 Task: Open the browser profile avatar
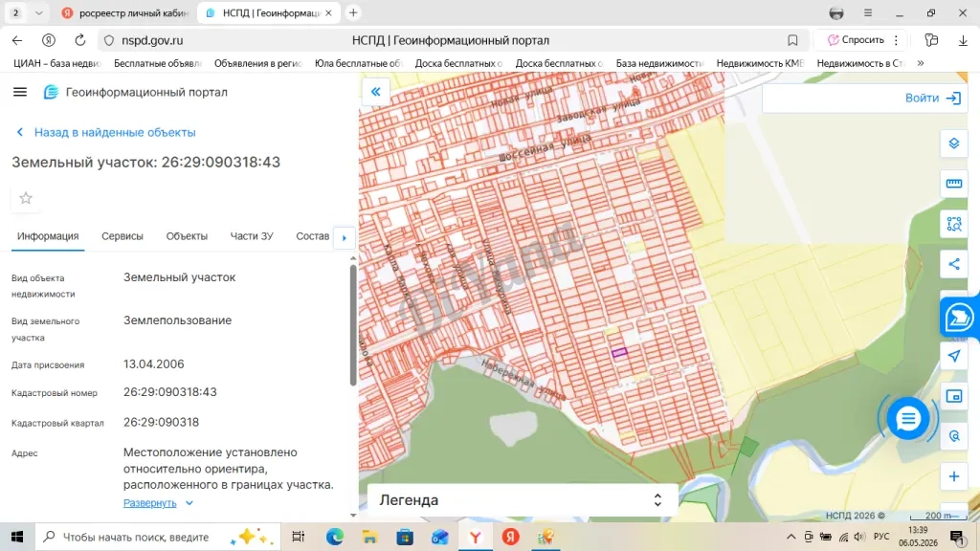pos(836,12)
